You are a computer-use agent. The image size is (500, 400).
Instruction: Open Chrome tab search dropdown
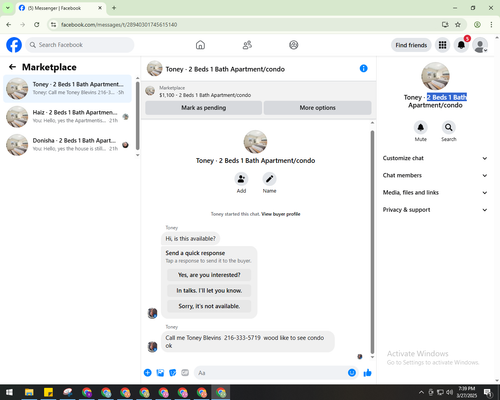(8, 8)
